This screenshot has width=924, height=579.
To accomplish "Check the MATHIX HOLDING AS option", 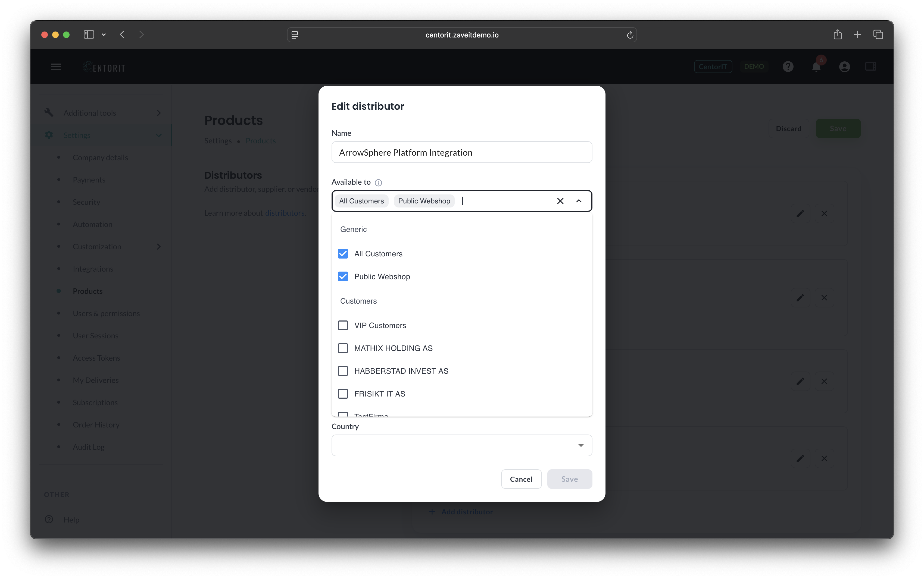I will [343, 348].
